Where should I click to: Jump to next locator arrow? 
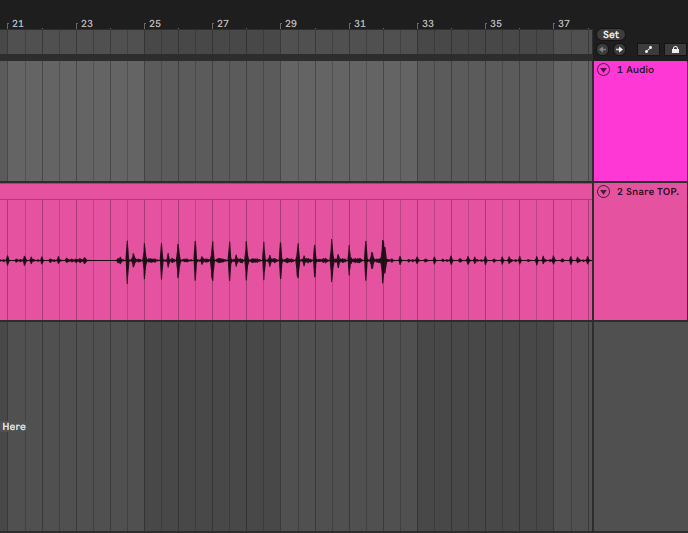(x=619, y=50)
